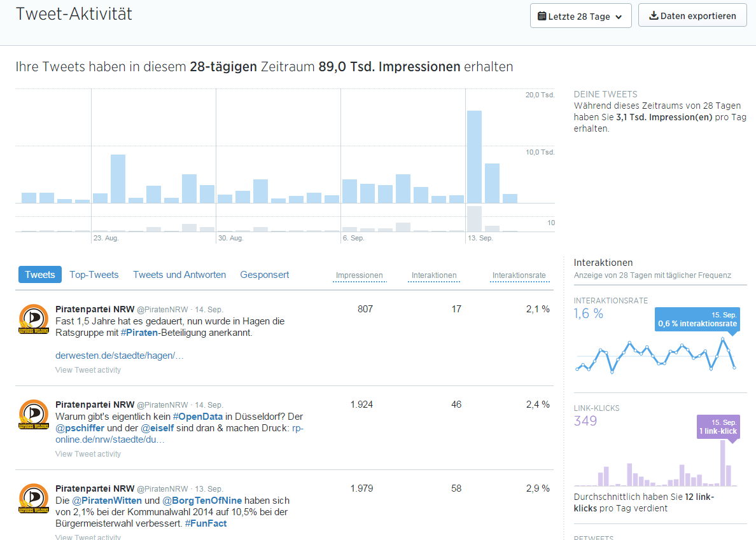The height and width of the screenshot is (540, 756).
Task: Select the Tweets tab
Action: point(40,275)
